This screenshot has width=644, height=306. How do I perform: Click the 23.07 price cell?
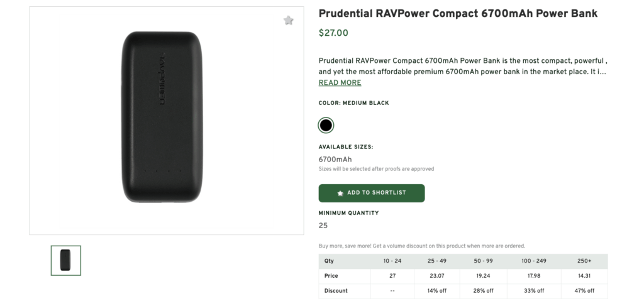tap(437, 276)
